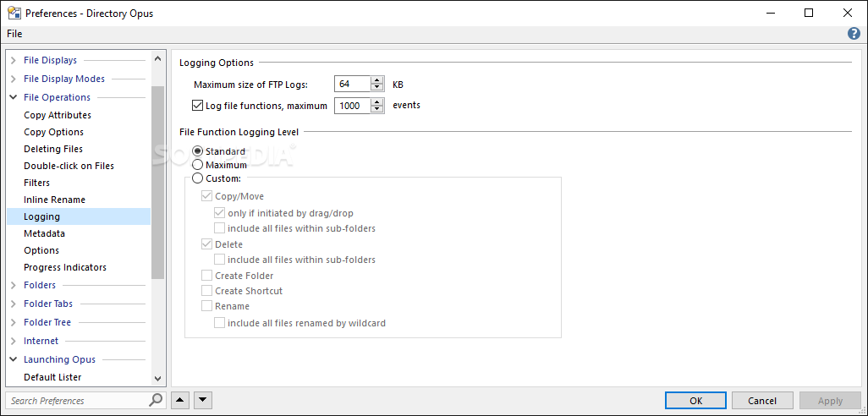Enable Create Folder logging
Image resolution: width=868 pixels, height=416 pixels.
click(207, 276)
